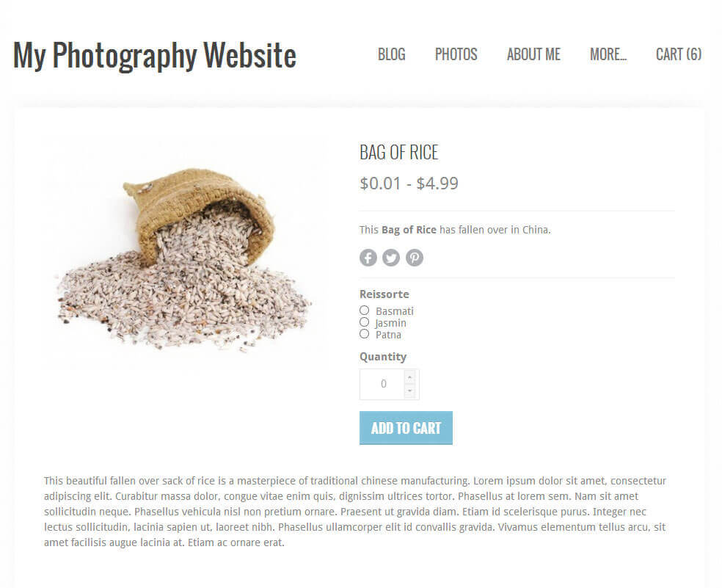This screenshot has height=588, width=722.
Task: Select the Basmati rice option
Action: point(364,311)
